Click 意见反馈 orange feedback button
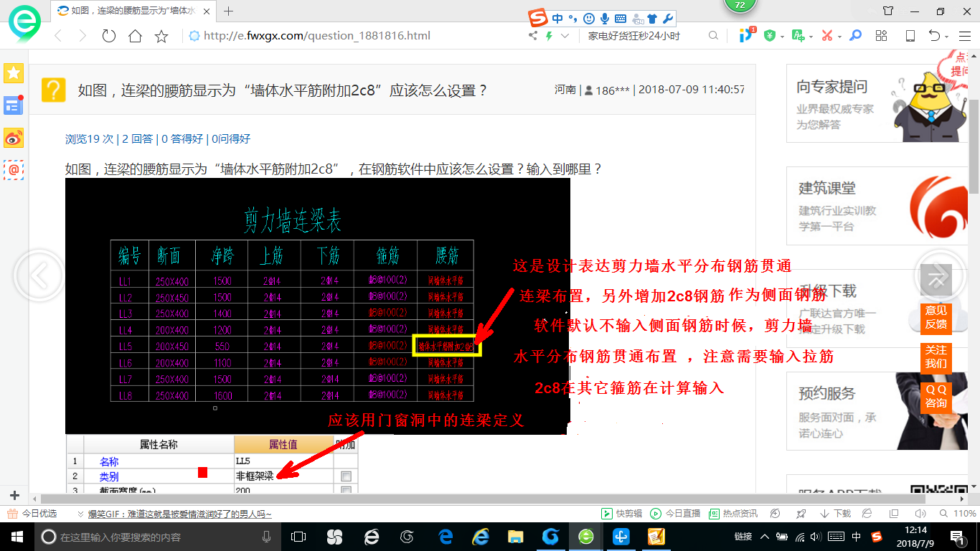Viewport: 980px width, 551px height. [936, 318]
